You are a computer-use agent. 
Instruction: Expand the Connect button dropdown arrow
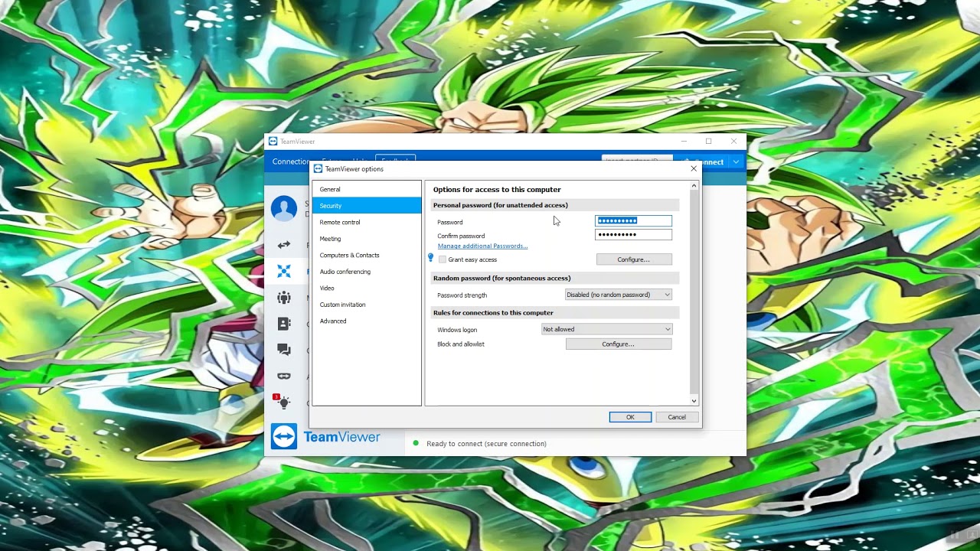pos(736,161)
